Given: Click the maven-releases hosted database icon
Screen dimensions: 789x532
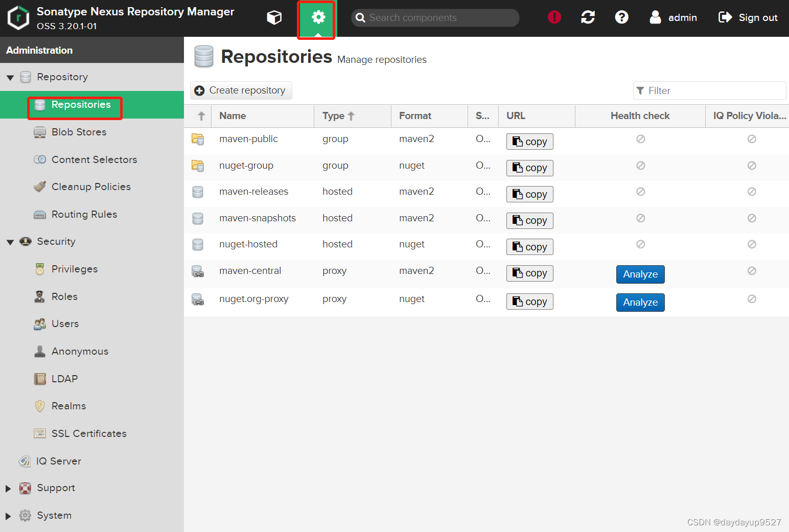Looking at the screenshot, I should (x=198, y=192).
